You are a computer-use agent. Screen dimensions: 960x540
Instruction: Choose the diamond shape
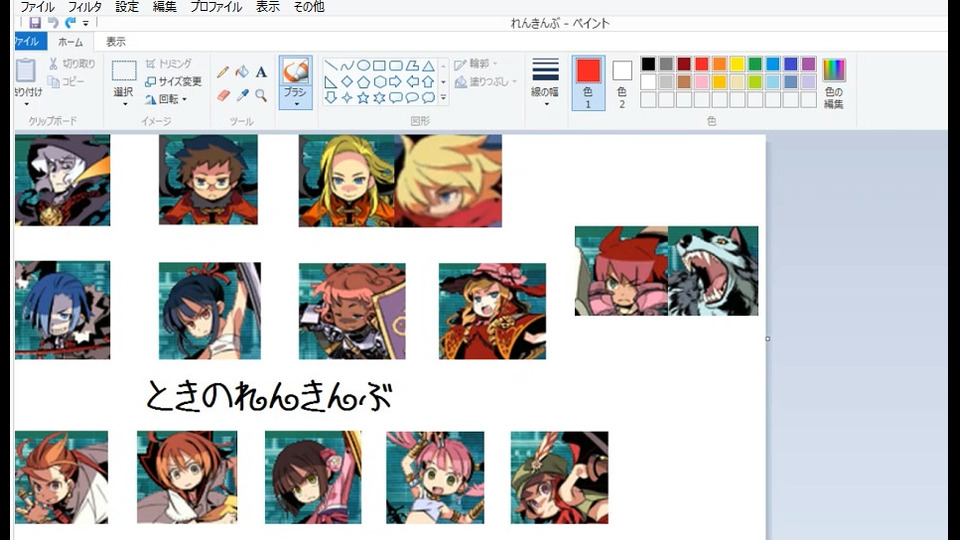point(347,81)
